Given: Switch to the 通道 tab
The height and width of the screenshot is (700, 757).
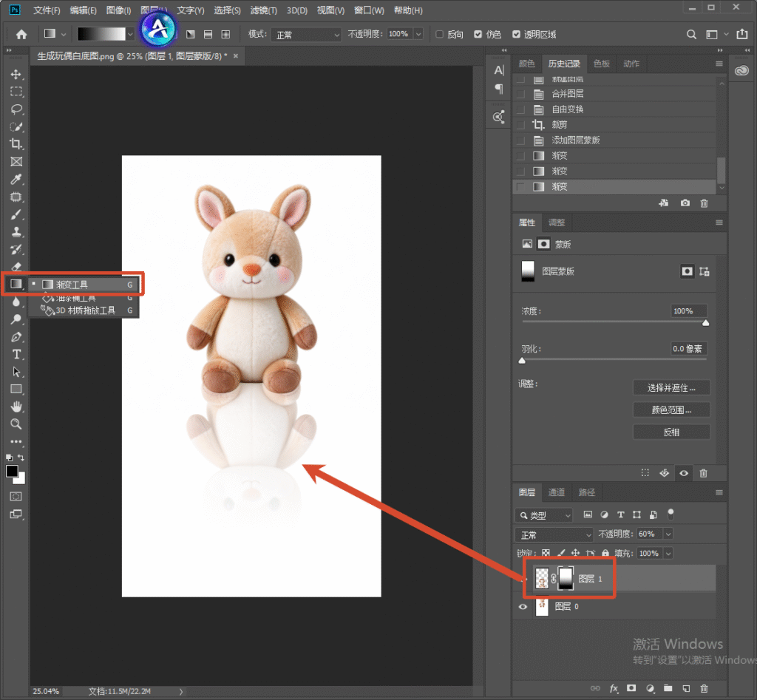Looking at the screenshot, I should [x=557, y=492].
